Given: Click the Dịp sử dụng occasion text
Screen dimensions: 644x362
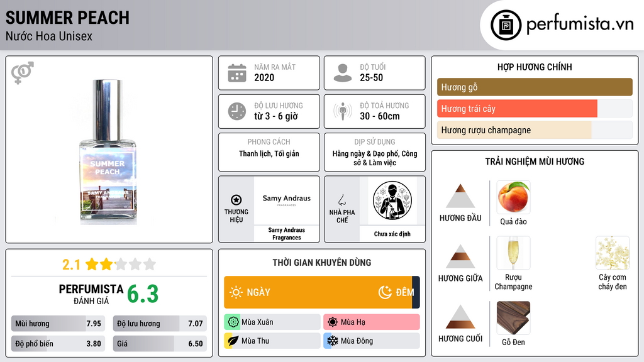Looking at the screenshot, I should 375,158.
